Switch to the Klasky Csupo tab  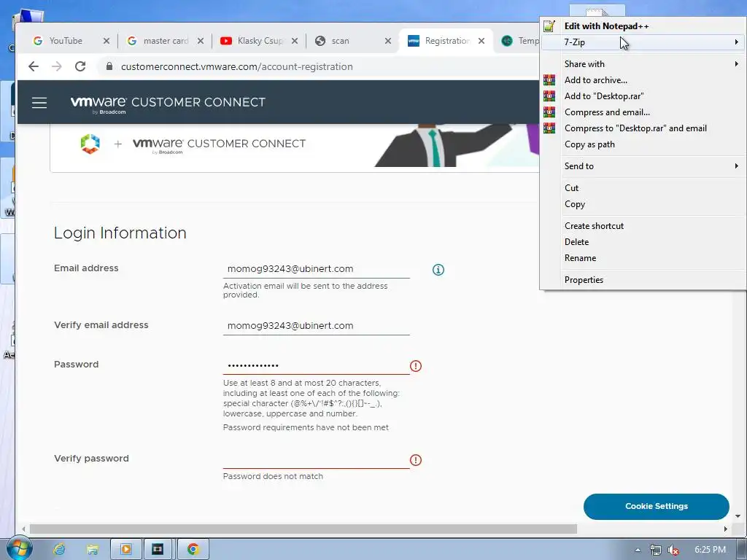pyautogui.click(x=260, y=41)
